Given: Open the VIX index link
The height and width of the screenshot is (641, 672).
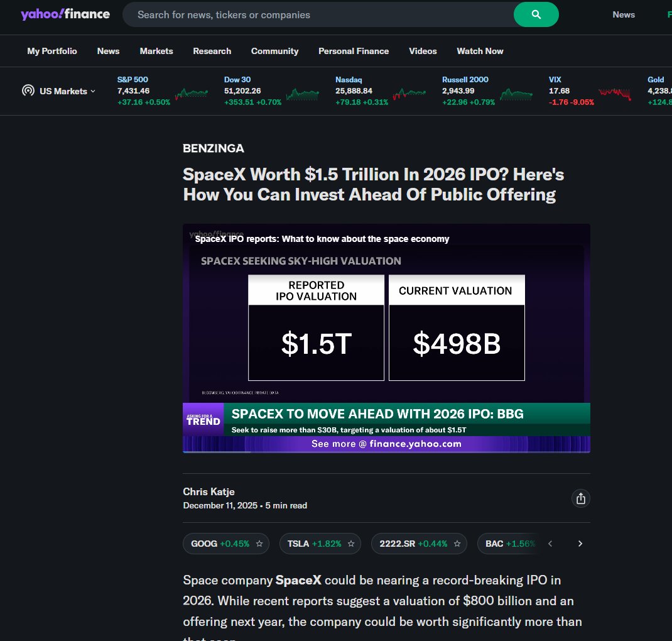Looking at the screenshot, I should coord(555,80).
